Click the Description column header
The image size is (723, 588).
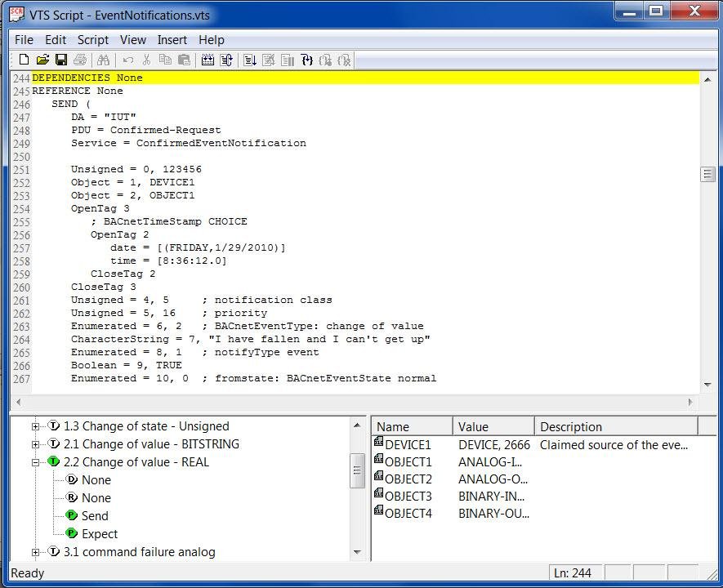tap(616, 426)
